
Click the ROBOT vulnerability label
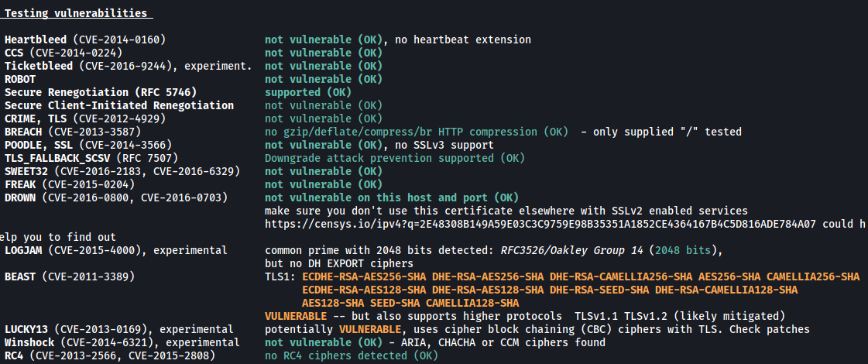[20, 79]
